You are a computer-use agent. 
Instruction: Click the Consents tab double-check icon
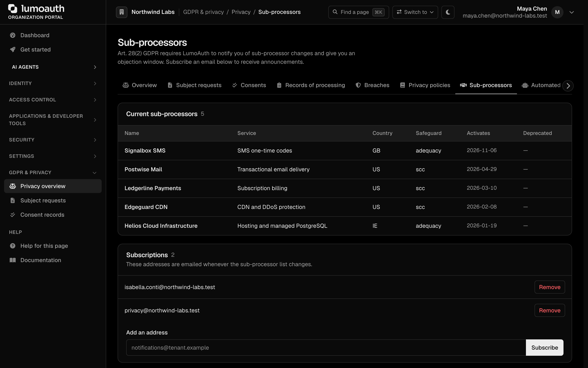[234, 85]
